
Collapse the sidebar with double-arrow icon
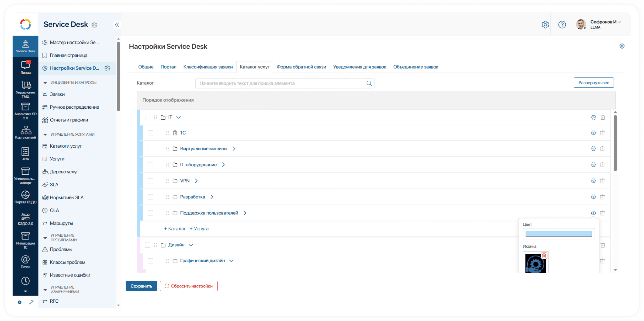click(x=117, y=25)
